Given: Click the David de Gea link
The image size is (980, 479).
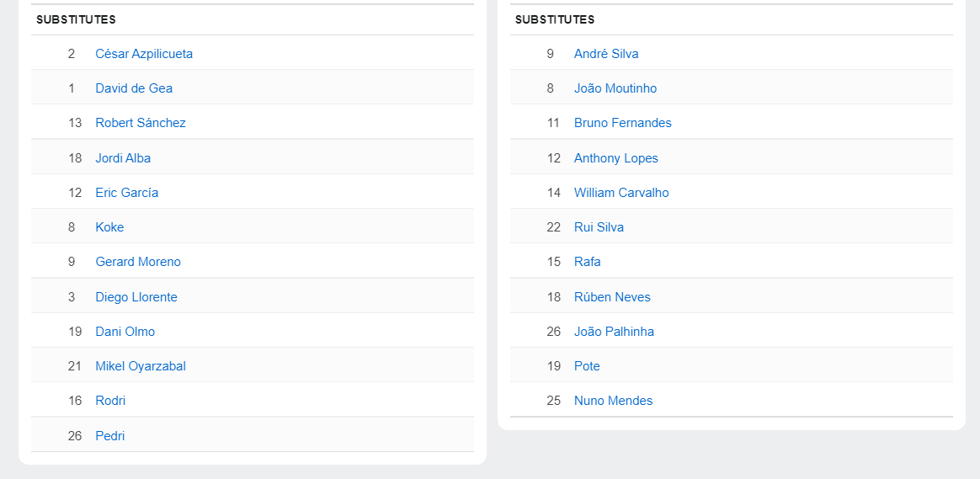Looking at the screenshot, I should pos(134,88).
